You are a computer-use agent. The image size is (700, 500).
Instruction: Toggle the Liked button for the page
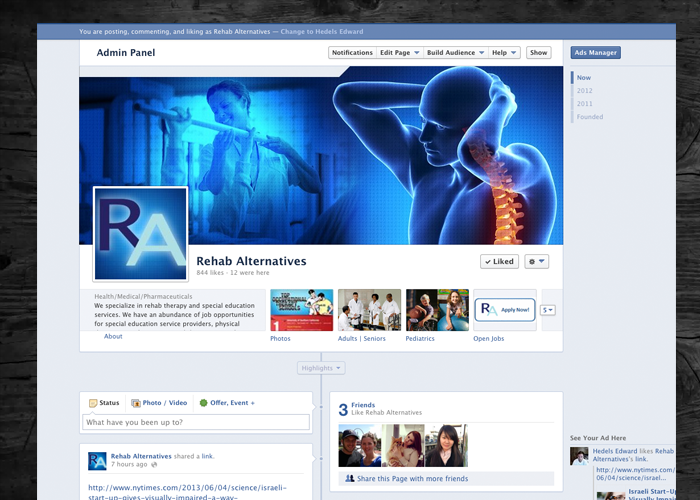click(499, 262)
